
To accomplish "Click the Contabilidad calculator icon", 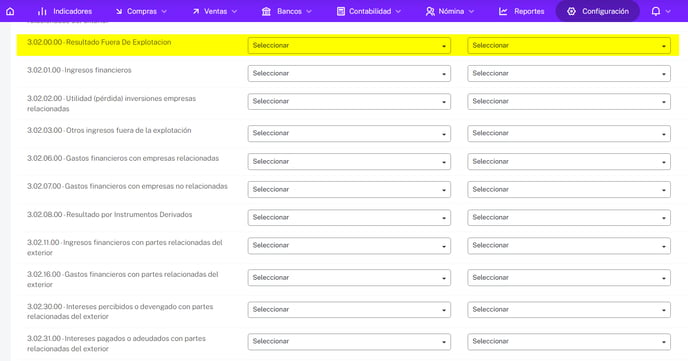I will (x=341, y=11).
